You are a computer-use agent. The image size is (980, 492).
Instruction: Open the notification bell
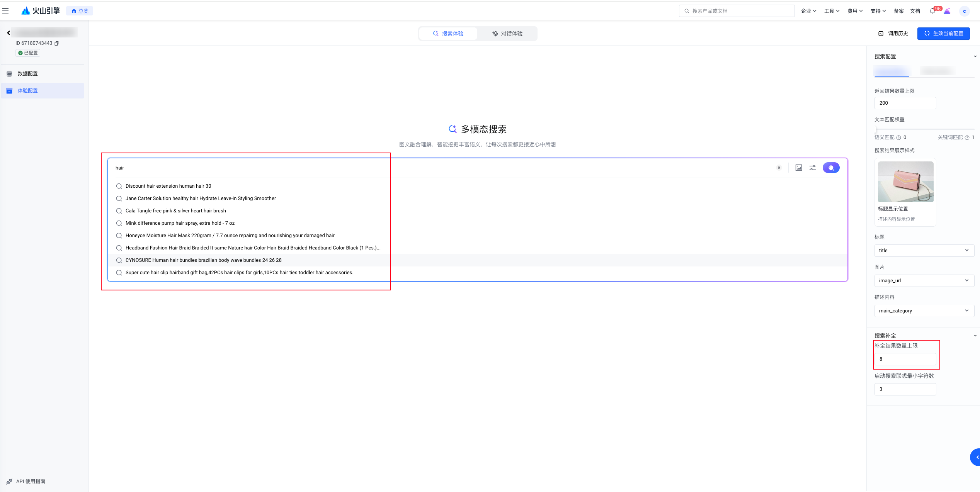[x=932, y=11]
